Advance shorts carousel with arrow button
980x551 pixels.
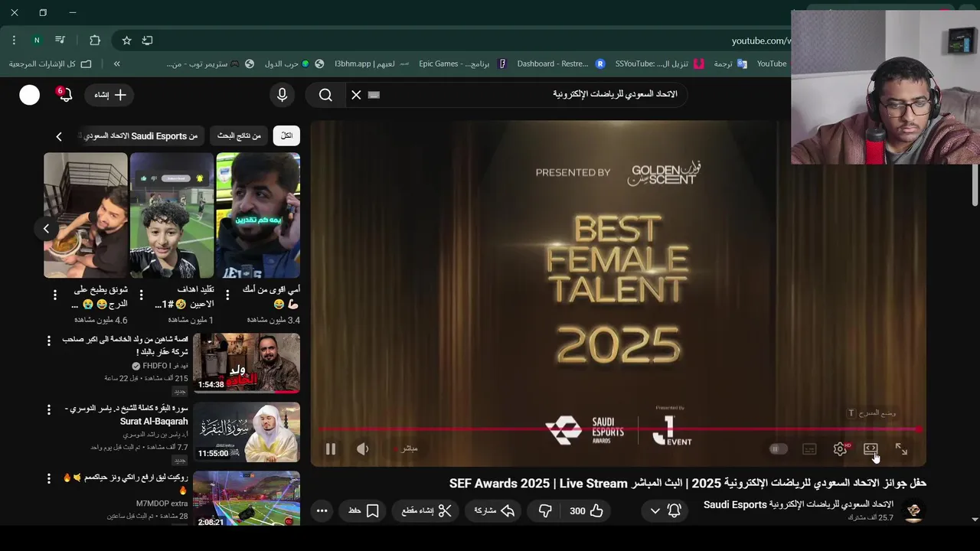coord(46,228)
